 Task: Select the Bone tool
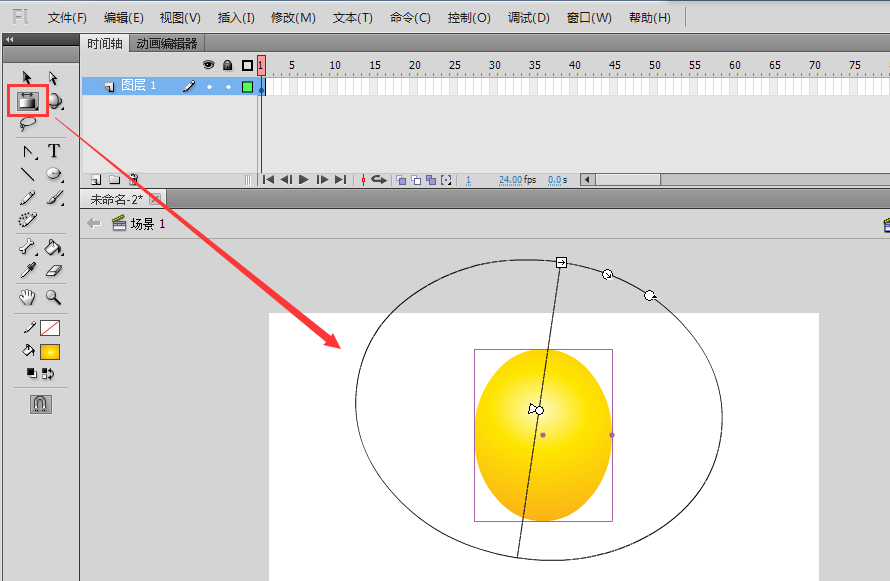pyautogui.click(x=28, y=248)
